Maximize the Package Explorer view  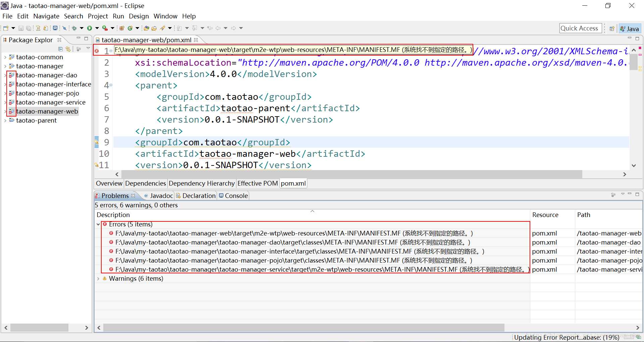pyautogui.click(x=86, y=39)
